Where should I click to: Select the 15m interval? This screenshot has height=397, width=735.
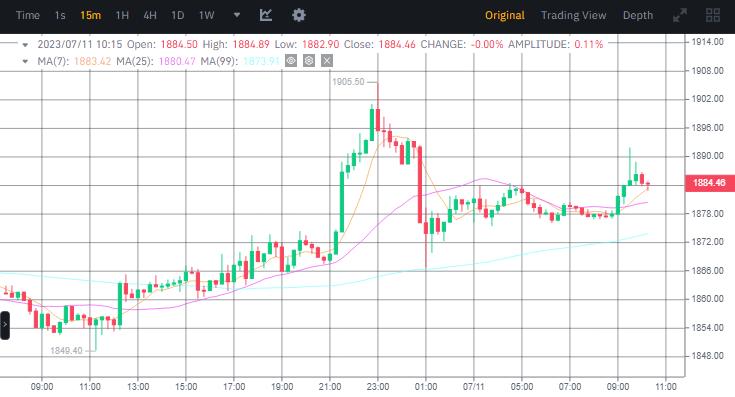[x=90, y=15]
